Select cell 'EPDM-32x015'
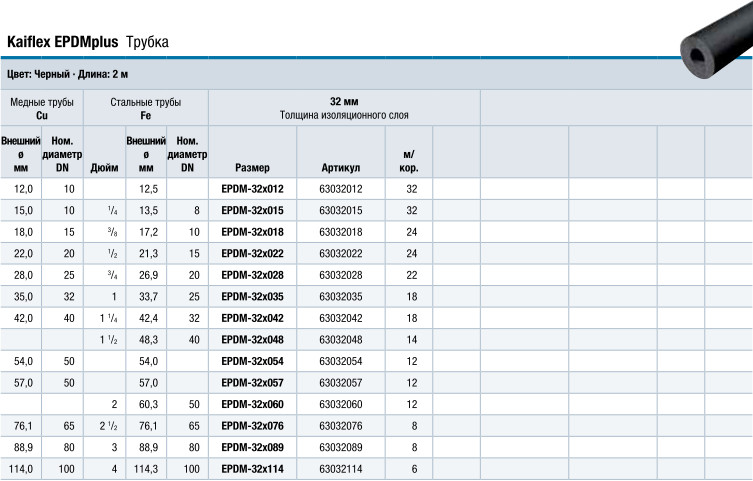Screen dimensions: 753x481 pyautogui.click(x=252, y=211)
